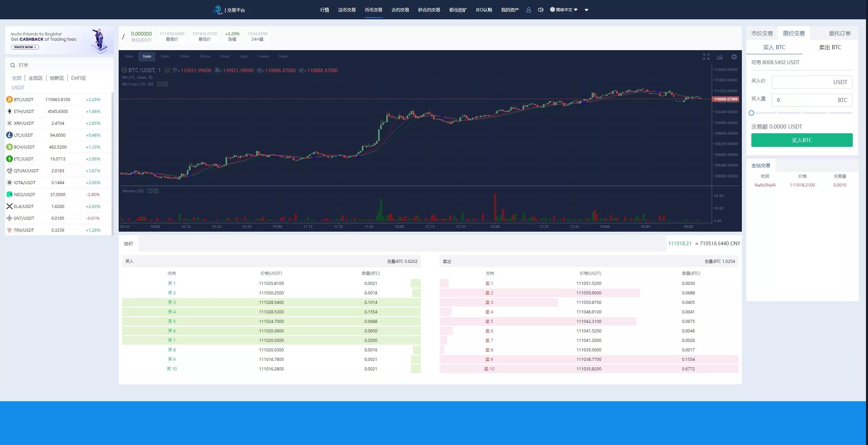Open BTC/USDT series settings gear in chart legend
The height and width of the screenshot is (445, 868).
pos(167,70)
